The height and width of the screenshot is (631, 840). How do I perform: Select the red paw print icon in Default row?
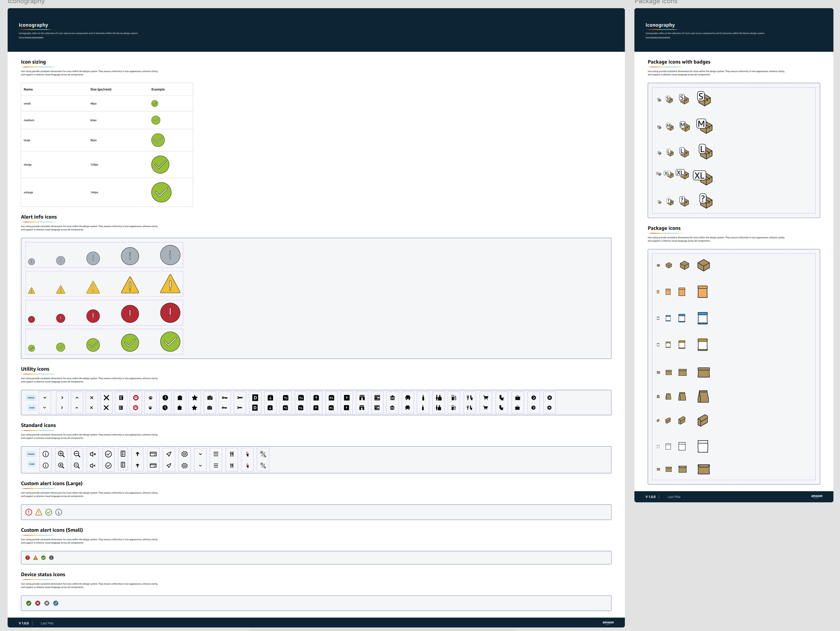pos(136,397)
